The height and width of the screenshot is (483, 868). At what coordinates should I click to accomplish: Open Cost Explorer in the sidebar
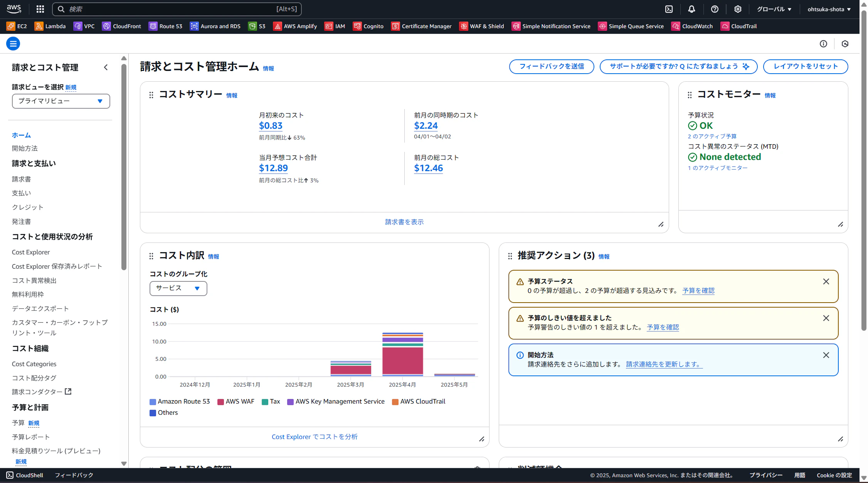(x=31, y=252)
